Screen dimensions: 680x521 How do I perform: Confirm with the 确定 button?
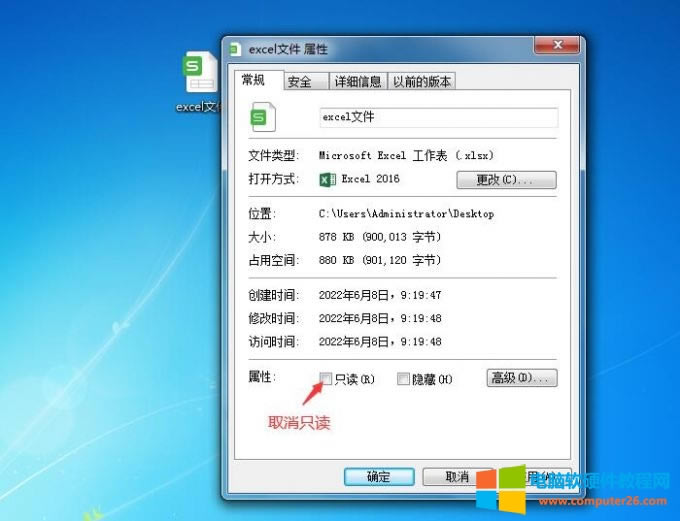pyautogui.click(x=378, y=477)
